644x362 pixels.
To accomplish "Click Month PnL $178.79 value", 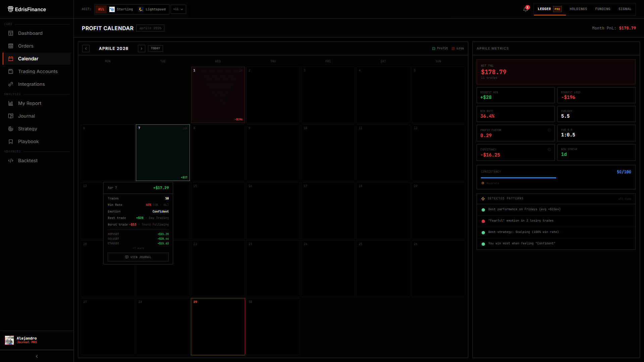I will click(627, 28).
